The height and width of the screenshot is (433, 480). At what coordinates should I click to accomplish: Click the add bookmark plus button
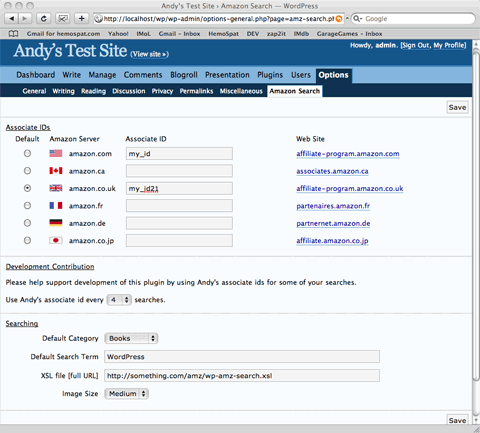(81, 19)
